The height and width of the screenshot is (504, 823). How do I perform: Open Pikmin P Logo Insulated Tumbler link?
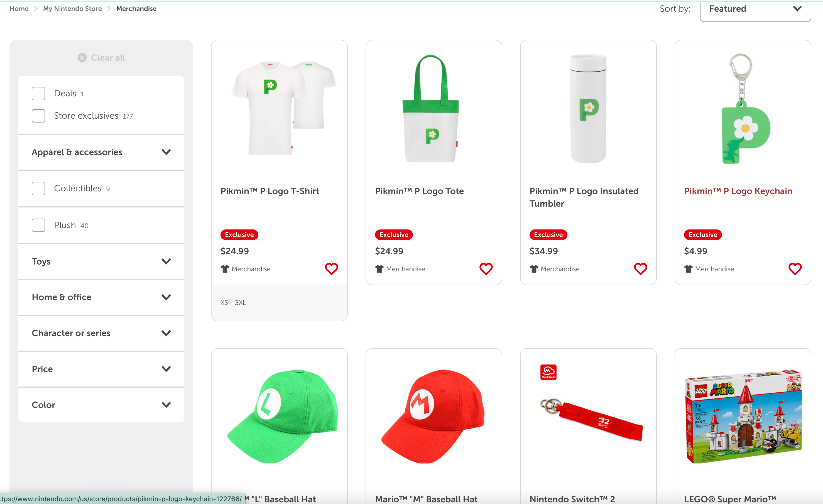pos(584,197)
